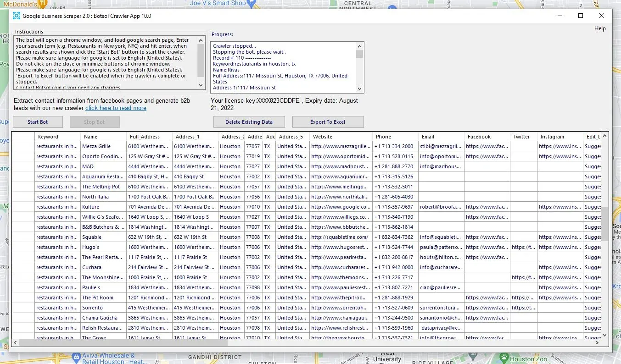The width and height of the screenshot is (621, 364).
Task: Click the data grid scroll down arrow
Action: 604,335
